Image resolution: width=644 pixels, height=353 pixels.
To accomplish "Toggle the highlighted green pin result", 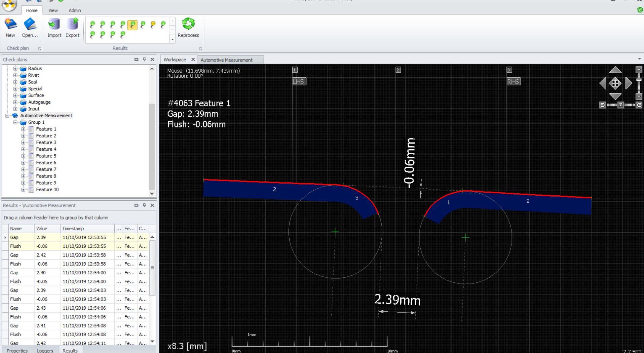I will pos(132,24).
